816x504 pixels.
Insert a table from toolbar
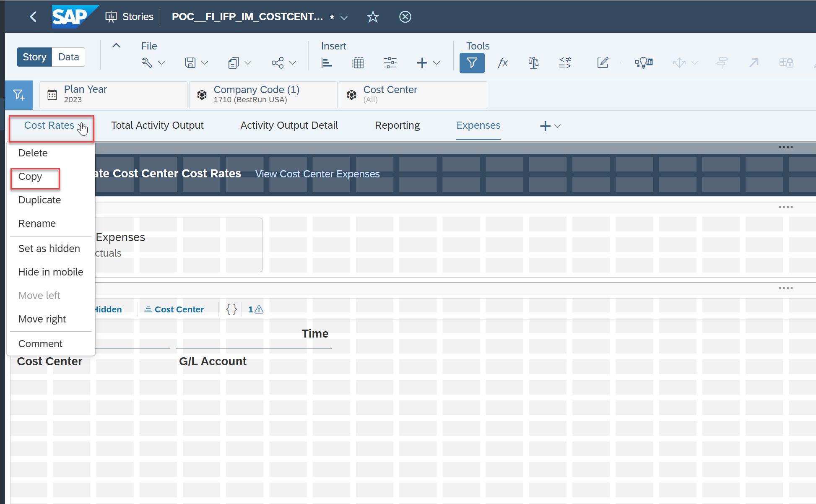pyautogui.click(x=358, y=63)
